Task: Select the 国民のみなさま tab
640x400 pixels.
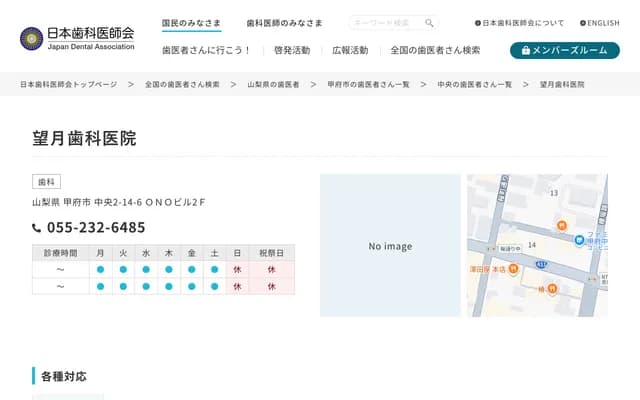Action: (193, 23)
